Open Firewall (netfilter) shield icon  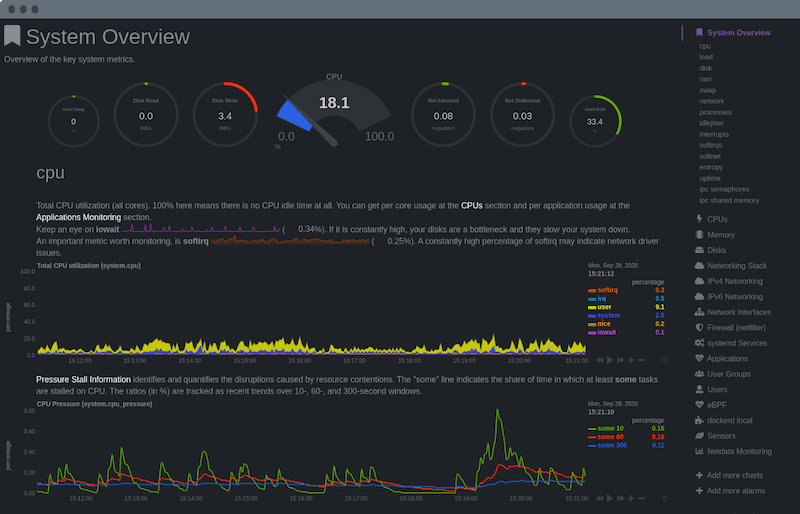click(x=699, y=327)
